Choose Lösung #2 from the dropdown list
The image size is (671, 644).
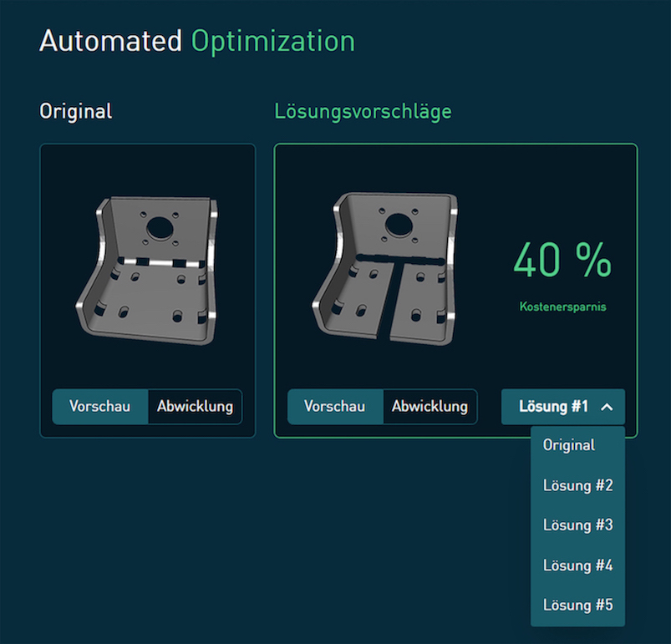(x=577, y=485)
